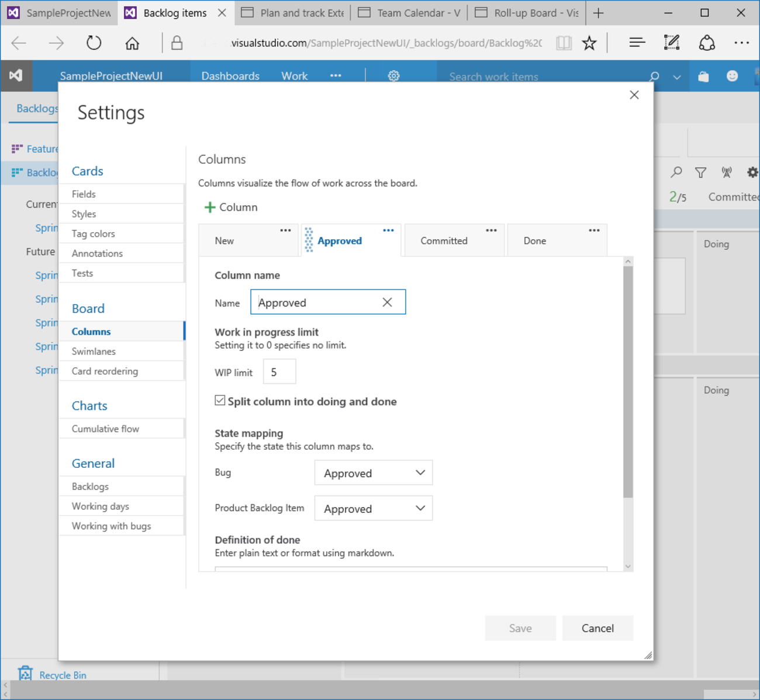Screen dimensions: 760x700
Task: Open Swimlanes settings in the Board section
Action: 94,351
